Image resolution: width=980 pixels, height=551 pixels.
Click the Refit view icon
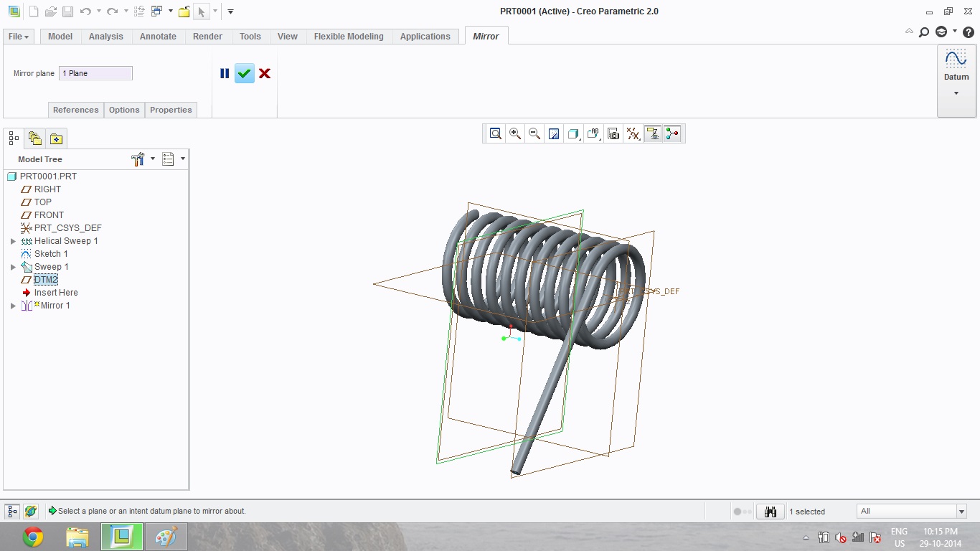[x=495, y=133]
